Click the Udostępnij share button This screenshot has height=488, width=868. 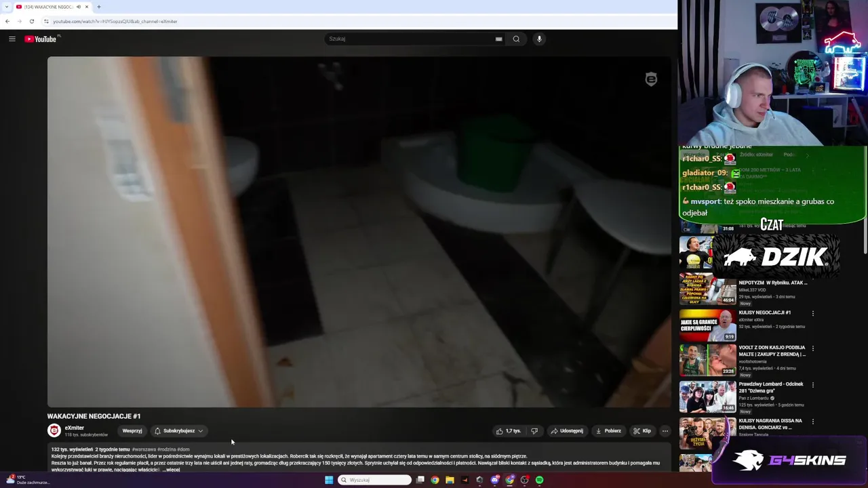click(x=567, y=430)
